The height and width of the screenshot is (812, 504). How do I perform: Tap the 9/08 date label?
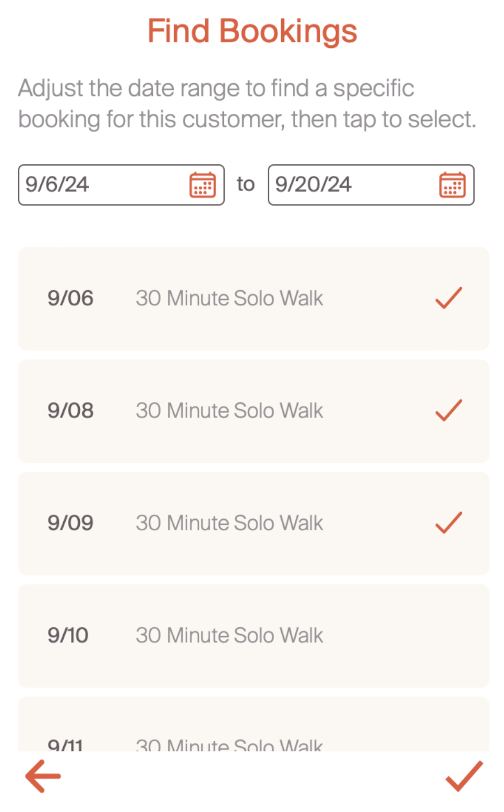(x=70, y=410)
